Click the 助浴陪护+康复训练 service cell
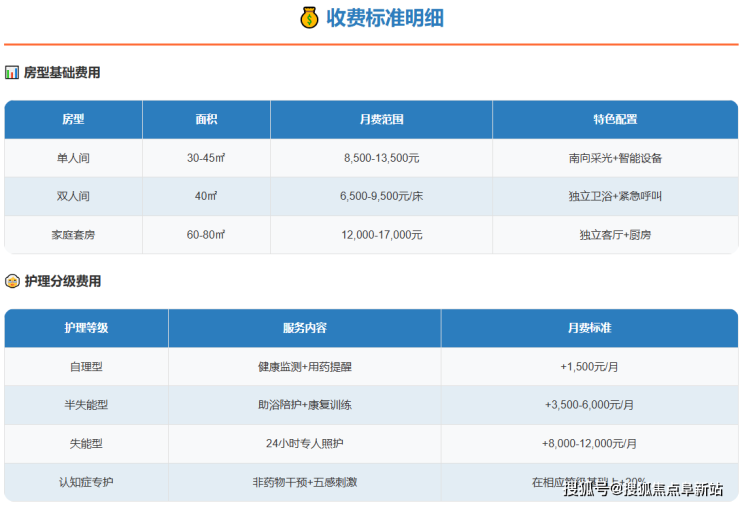This screenshot has width=740, height=505. point(304,405)
